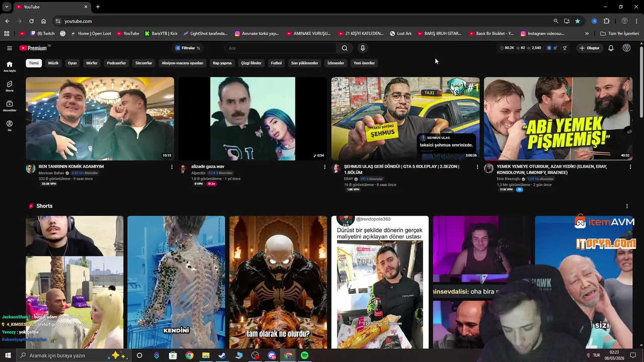644x362 pixels.
Task: Click the youtube.com address bar
Action: click(x=302, y=21)
